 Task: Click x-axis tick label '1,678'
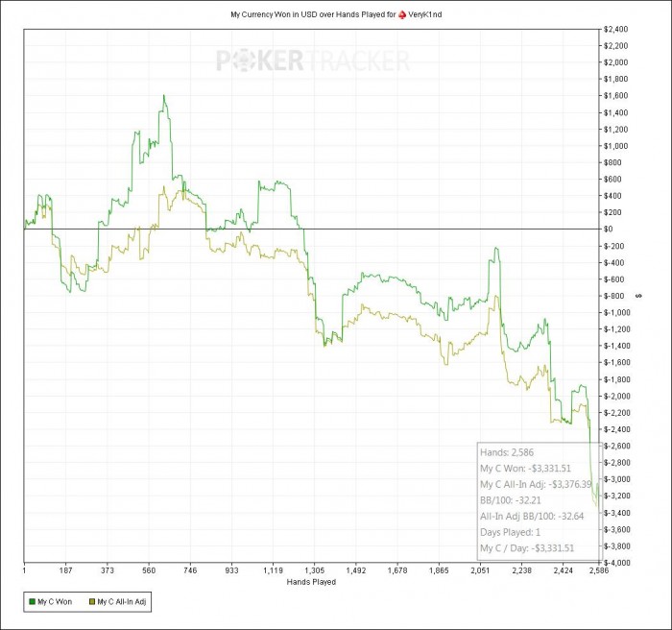point(397,570)
